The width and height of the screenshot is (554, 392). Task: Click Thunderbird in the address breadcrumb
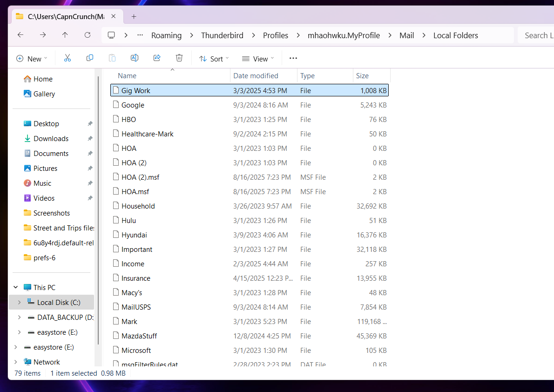pyautogui.click(x=222, y=35)
